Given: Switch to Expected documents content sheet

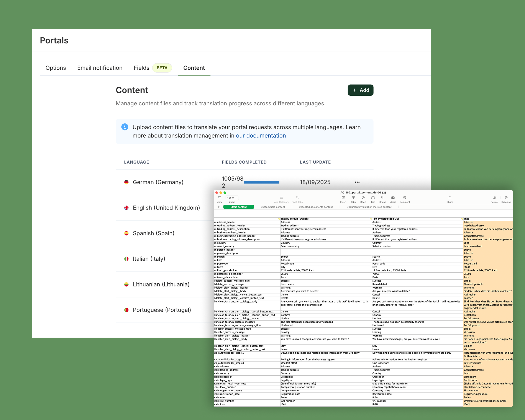Looking at the screenshot, I should pos(316,207).
